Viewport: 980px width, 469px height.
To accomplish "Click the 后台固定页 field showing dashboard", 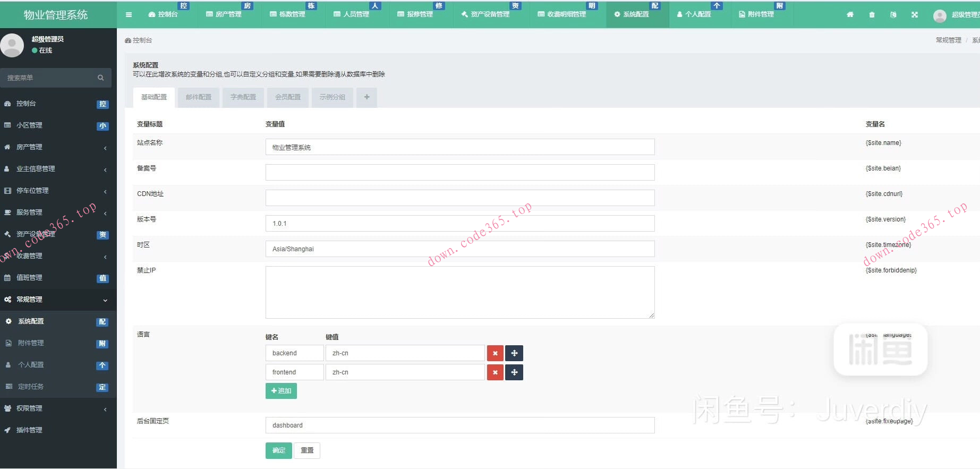I will click(x=460, y=425).
